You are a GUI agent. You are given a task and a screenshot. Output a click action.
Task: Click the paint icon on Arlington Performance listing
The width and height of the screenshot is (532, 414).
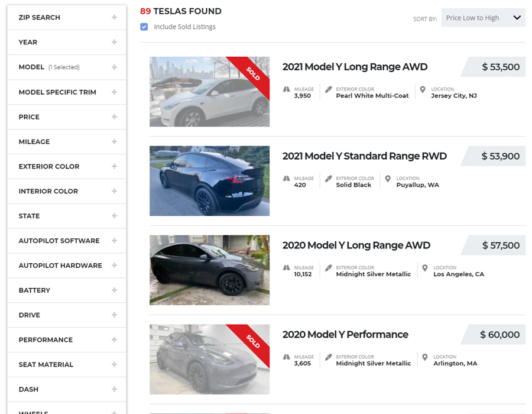pos(329,358)
